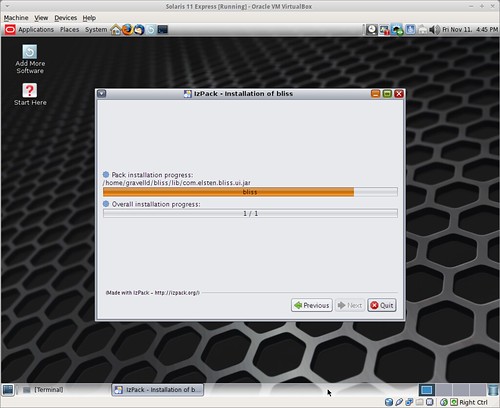Click the IzPack title bar icon
This screenshot has height=408, width=500.
coord(188,94)
